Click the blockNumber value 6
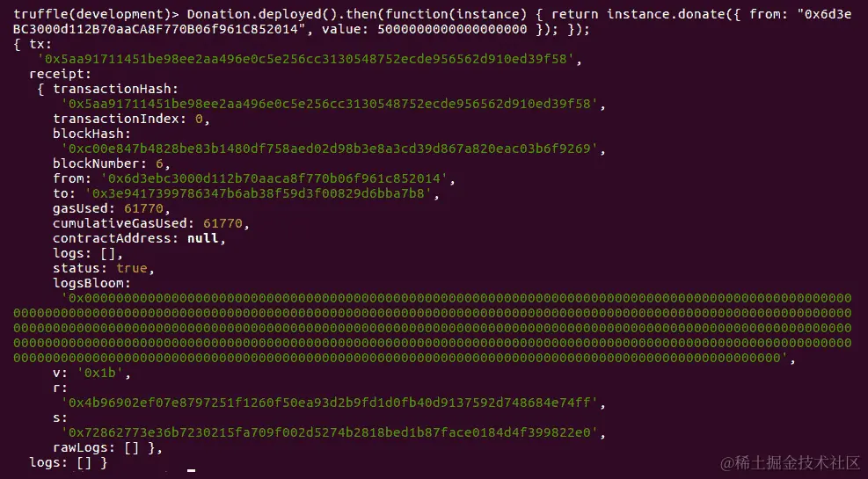Screen dimensions: 868x479 (159, 163)
